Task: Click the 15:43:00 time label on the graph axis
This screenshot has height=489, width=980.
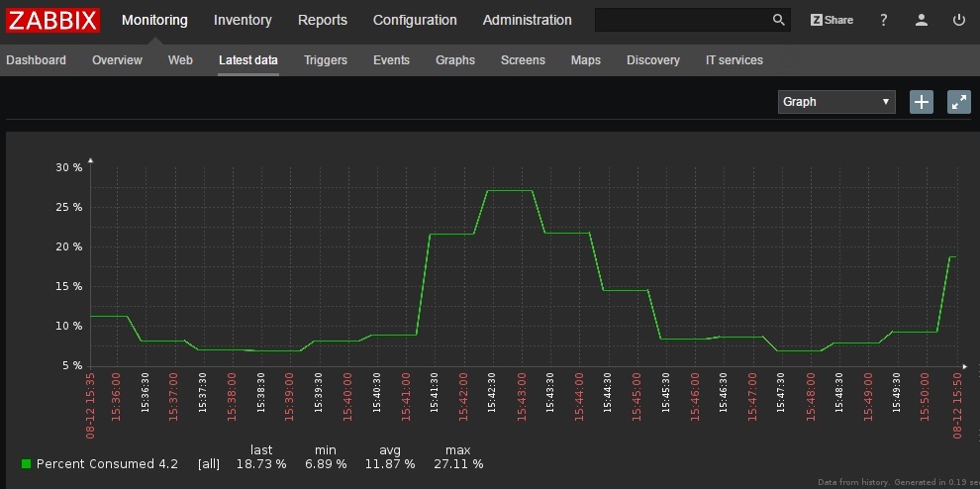Action: coord(522,397)
